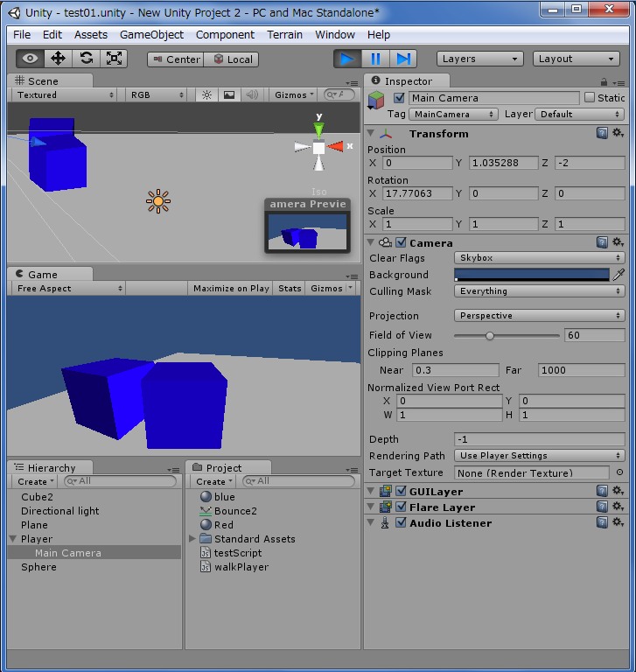Image resolution: width=636 pixels, height=672 pixels.
Task: Click the Play button
Action: pyautogui.click(x=347, y=59)
